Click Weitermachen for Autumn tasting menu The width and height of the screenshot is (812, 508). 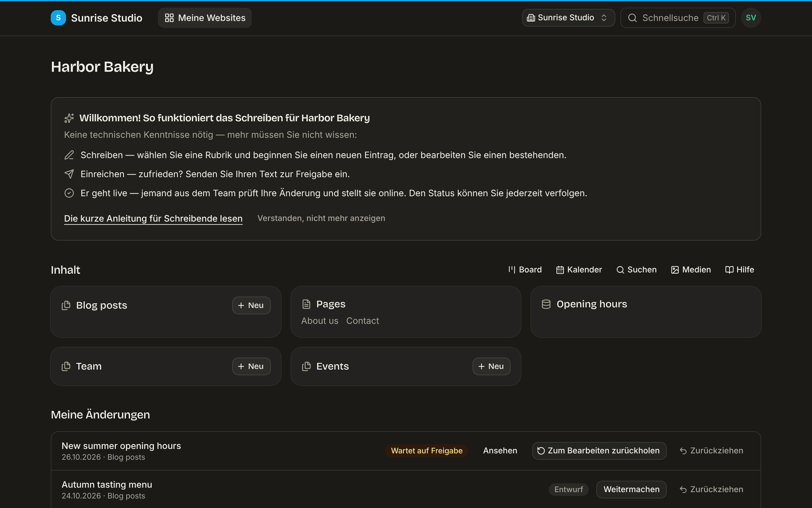[631, 490]
